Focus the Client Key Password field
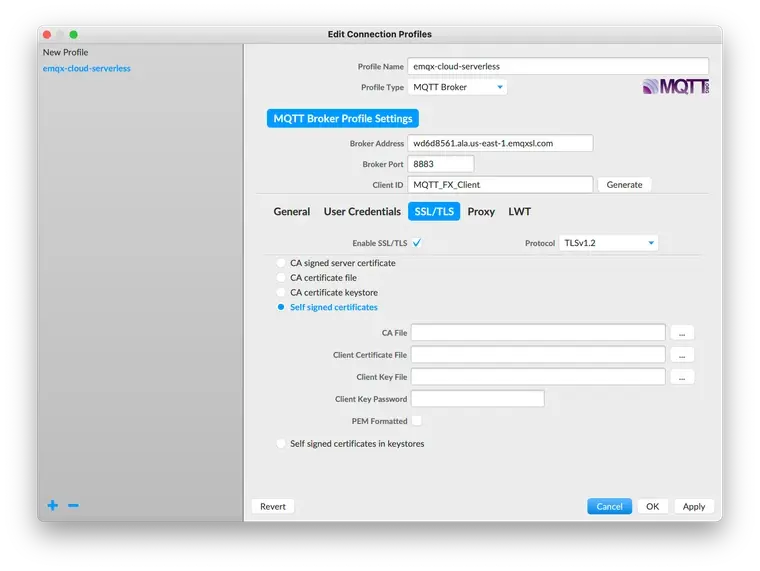 tap(477, 399)
